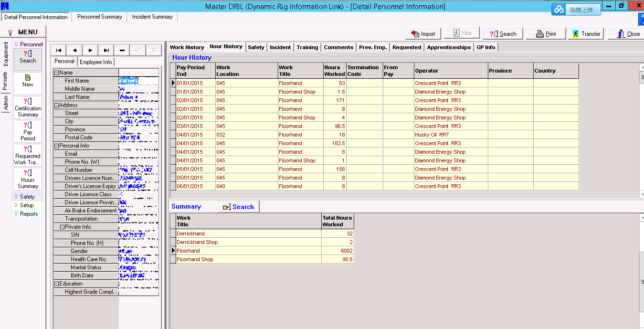Collapse the Personnel menu section
Screen dimensions: 644x329
[x=28, y=44]
